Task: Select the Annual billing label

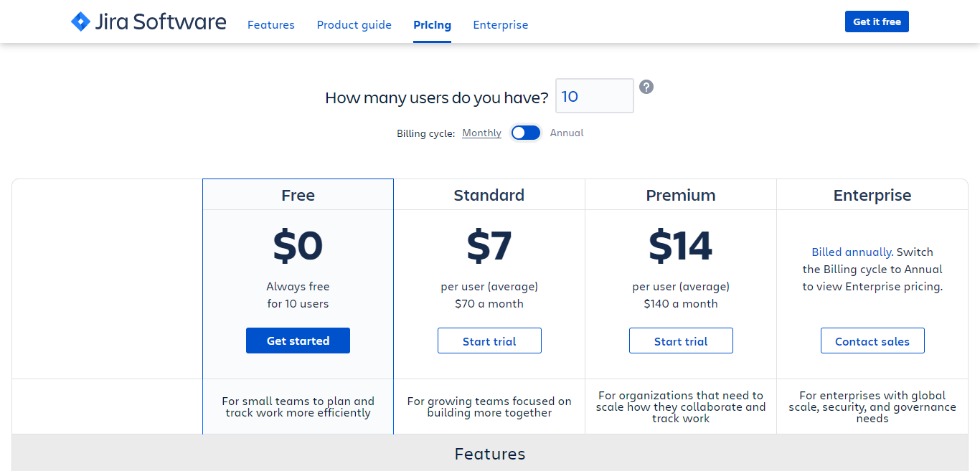Action: pyautogui.click(x=567, y=133)
